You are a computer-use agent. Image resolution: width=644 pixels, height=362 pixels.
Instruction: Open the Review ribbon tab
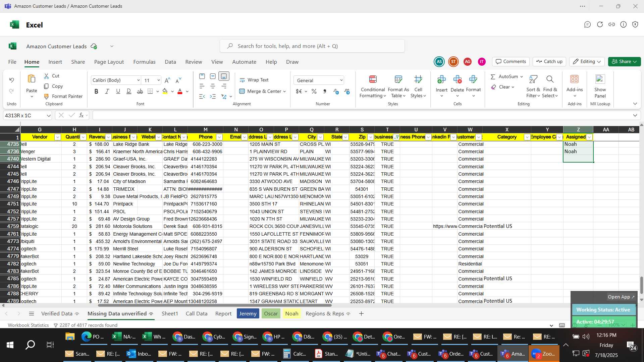[194, 62]
